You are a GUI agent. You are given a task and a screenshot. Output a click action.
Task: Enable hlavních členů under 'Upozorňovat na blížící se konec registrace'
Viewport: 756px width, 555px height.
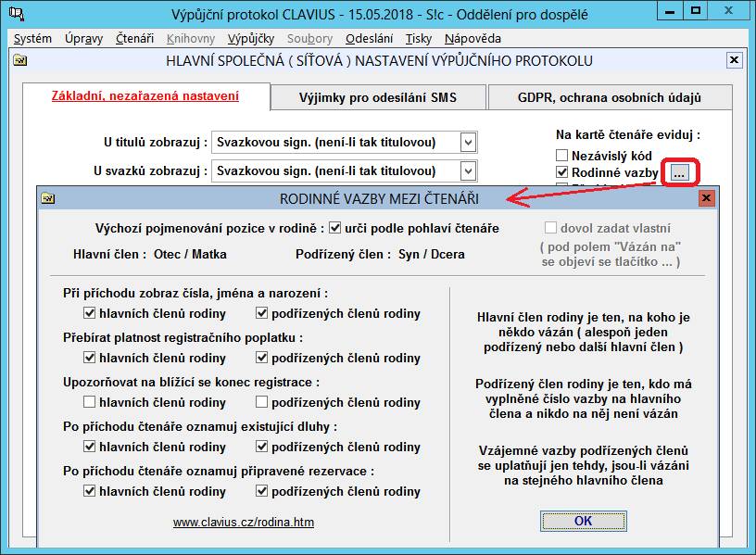89,402
